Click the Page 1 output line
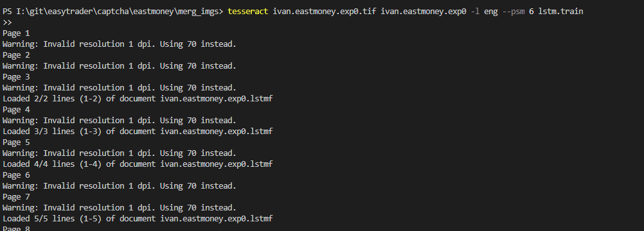644x231 pixels. (16, 33)
